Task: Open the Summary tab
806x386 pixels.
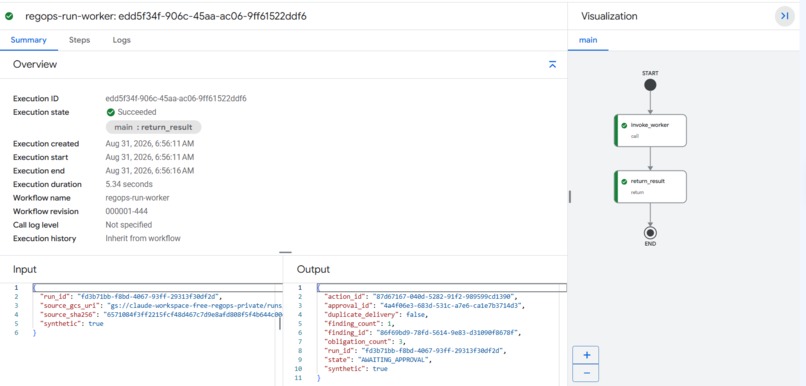Action: [x=29, y=40]
